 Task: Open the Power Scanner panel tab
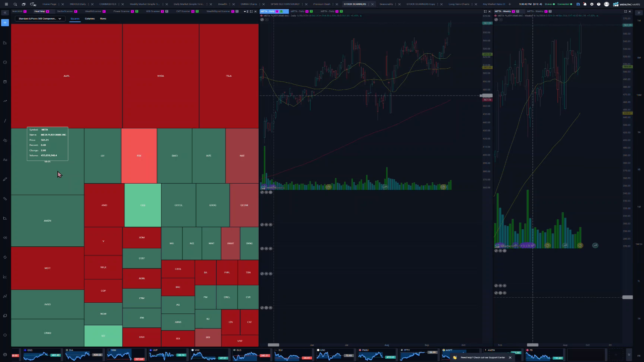121,11
